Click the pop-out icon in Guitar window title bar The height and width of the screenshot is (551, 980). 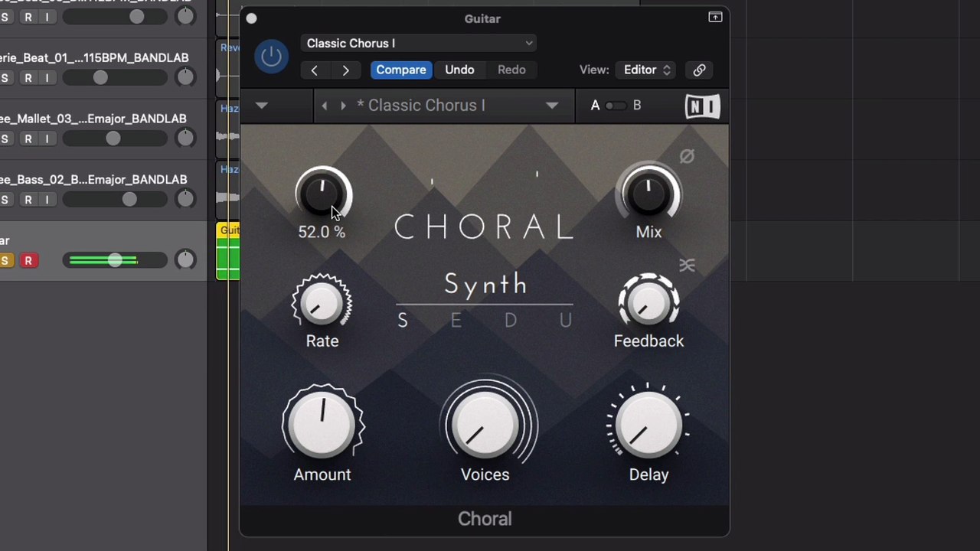[x=715, y=17]
